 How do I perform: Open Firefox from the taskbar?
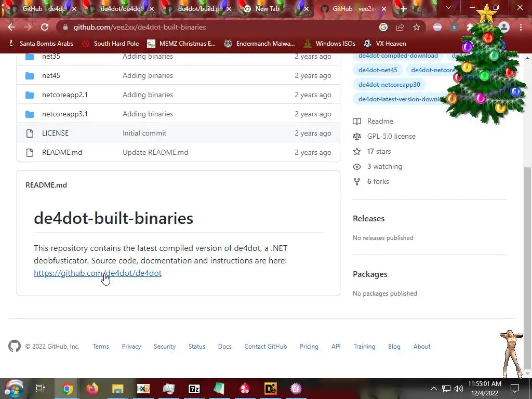point(92,389)
